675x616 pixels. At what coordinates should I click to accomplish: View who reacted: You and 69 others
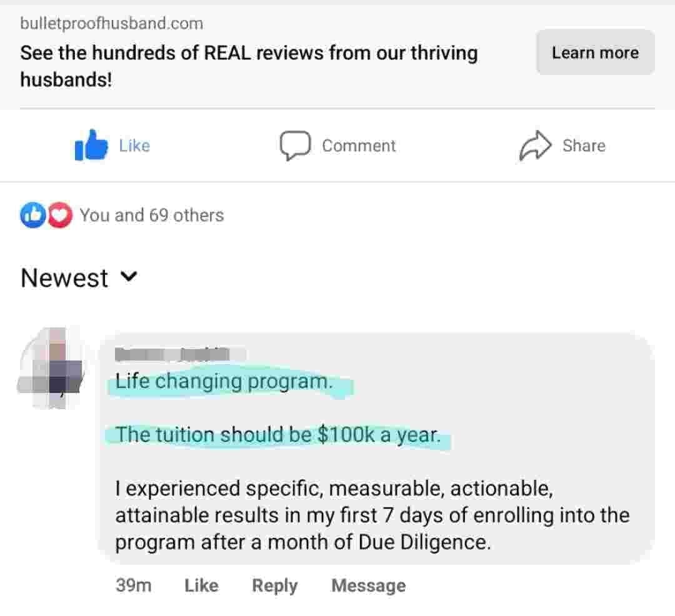[151, 216]
